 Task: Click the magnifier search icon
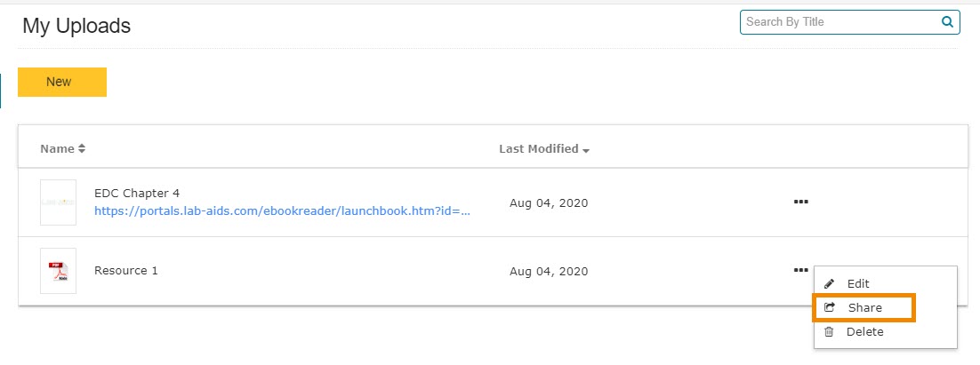[x=947, y=22]
